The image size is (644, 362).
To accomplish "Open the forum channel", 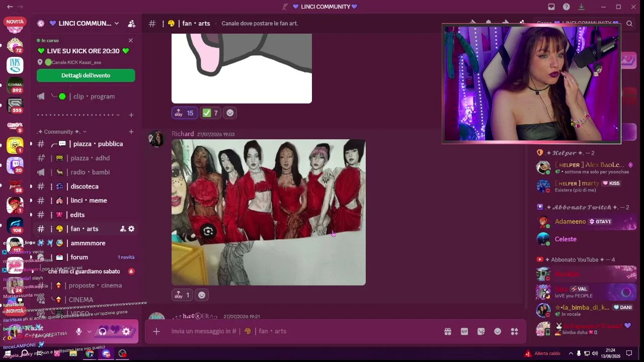I will click(x=85, y=257).
